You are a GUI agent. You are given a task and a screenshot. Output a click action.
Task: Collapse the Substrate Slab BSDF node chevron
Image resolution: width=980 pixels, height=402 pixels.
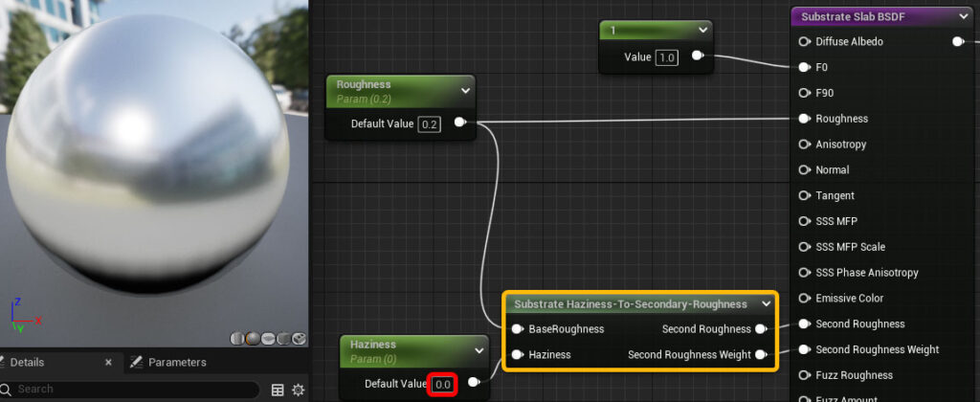(965, 17)
